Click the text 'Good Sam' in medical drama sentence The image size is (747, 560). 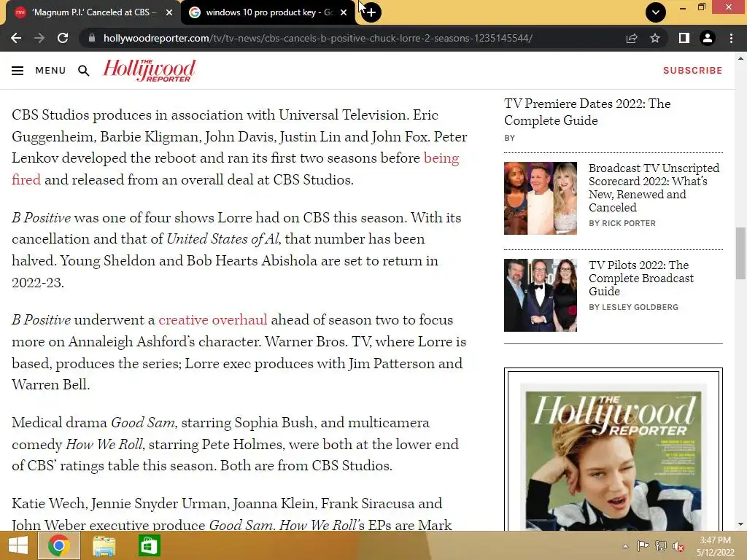[143, 422]
